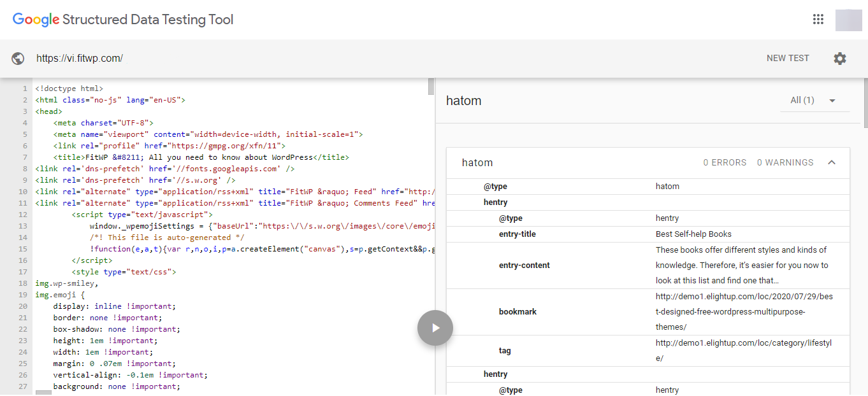Screen dimensions: 868x396
Task: Click the bookmark URL value
Action: point(744,312)
